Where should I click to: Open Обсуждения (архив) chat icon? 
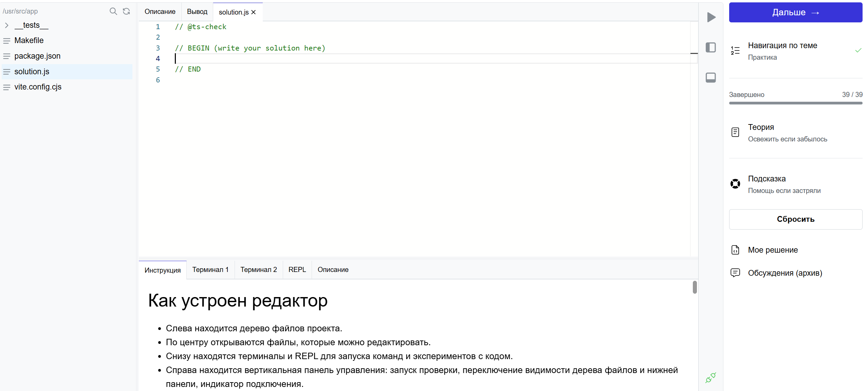(735, 273)
